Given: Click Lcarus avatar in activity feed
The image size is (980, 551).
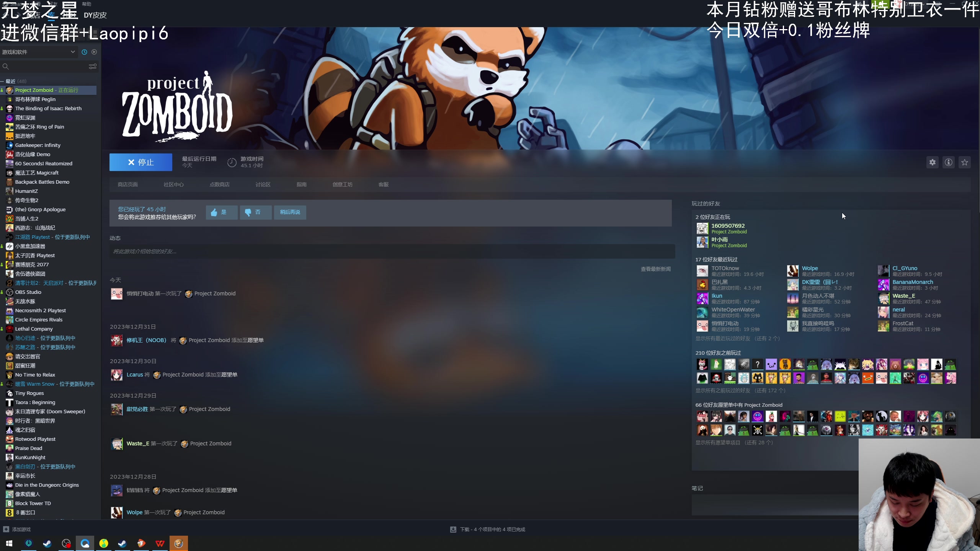Looking at the screenshot, I should click(x=117, y=375).
